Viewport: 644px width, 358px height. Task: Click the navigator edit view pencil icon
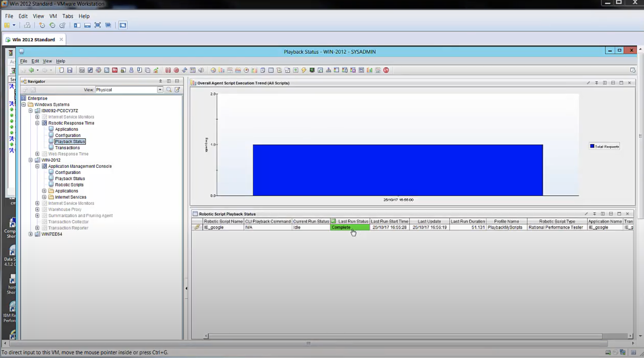click(x=177, y=90)
